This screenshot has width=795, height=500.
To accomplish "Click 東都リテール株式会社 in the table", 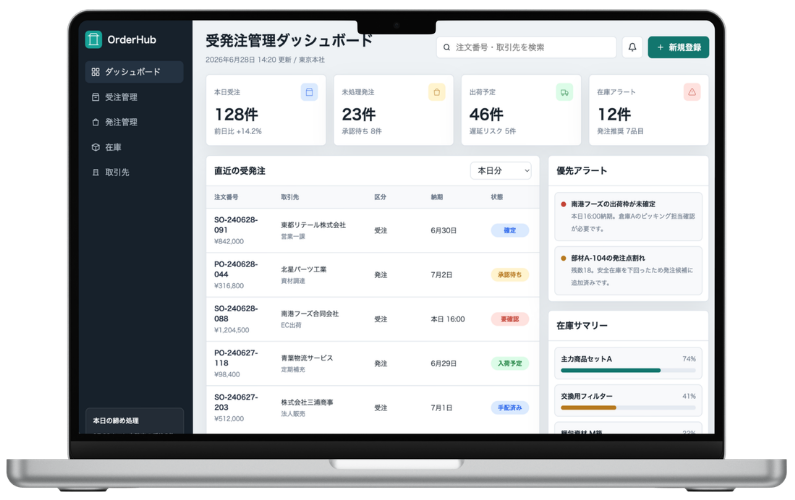I will click(x=313, y=225).
